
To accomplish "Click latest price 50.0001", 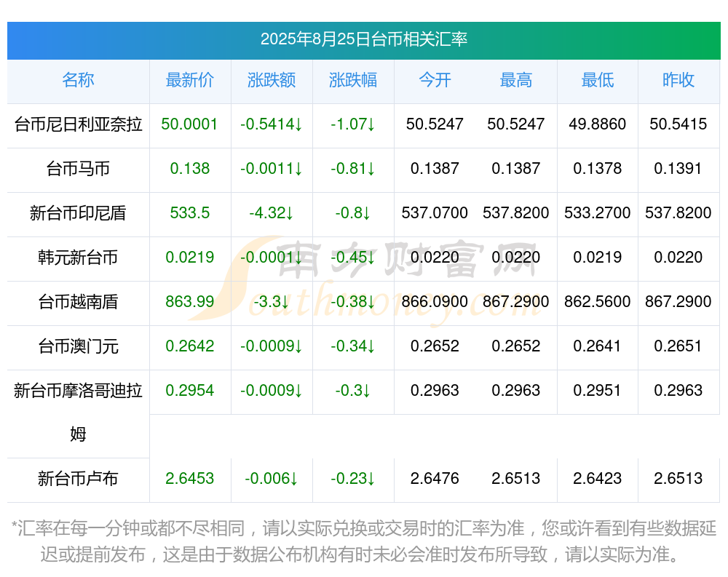I will (189, 124).
